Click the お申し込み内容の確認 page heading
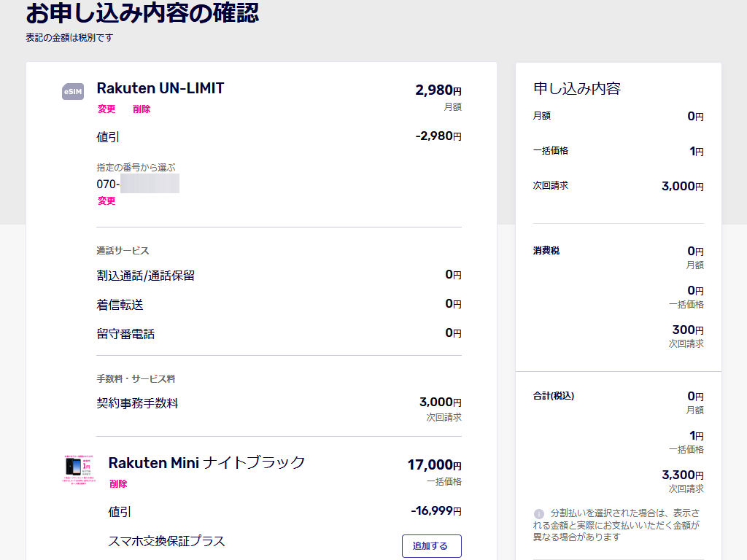The width and height of the screenshot is (747, 560). pos(142,13)
